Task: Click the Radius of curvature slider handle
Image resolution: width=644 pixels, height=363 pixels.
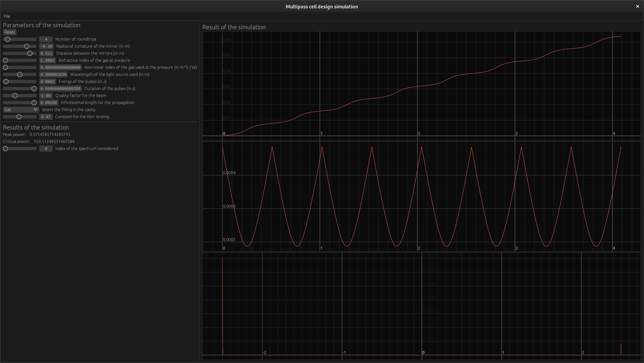Action: [26, 46]
